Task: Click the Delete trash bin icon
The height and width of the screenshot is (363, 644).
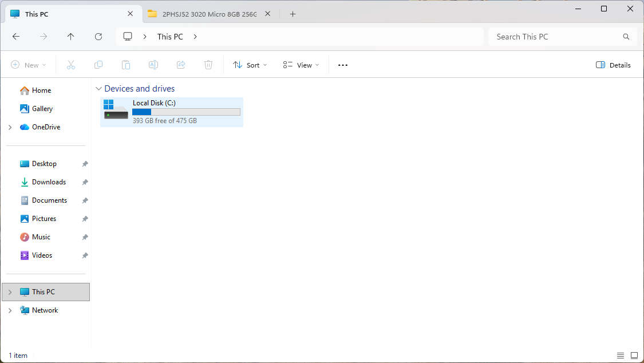Action: [x=208, y=65]
